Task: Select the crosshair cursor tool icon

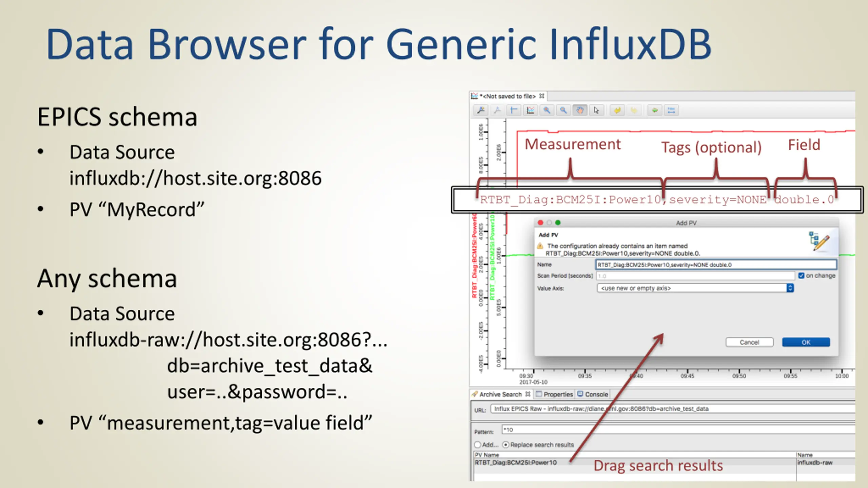Action: [x=514, y=110]
